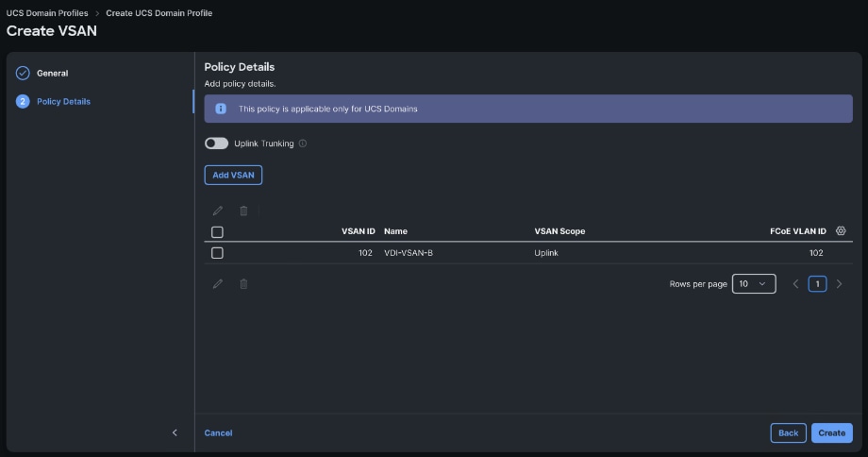This screenshot has height=457, width=868.
Task: Enable the Uplink Trunking toggle
Action: 216,144
